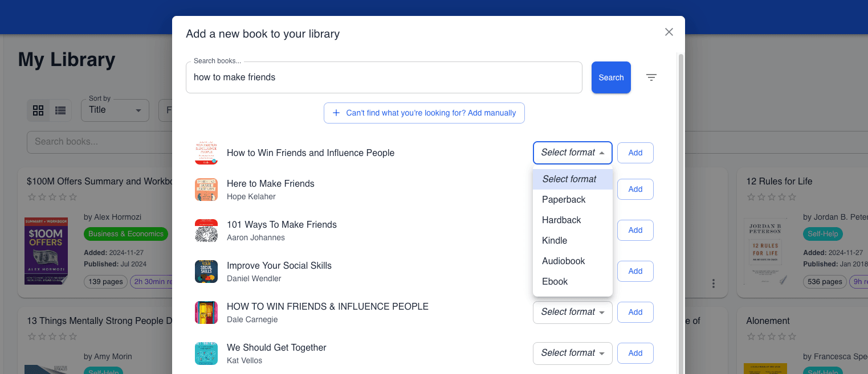Click Improve Your Social Skills cover thumbnail
868x374 pixels.
pyautogui.click(x=206, y=272)
